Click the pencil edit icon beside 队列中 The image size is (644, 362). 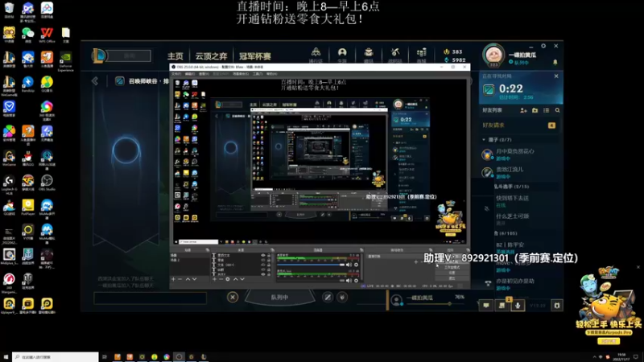click(x=328, y=297)
